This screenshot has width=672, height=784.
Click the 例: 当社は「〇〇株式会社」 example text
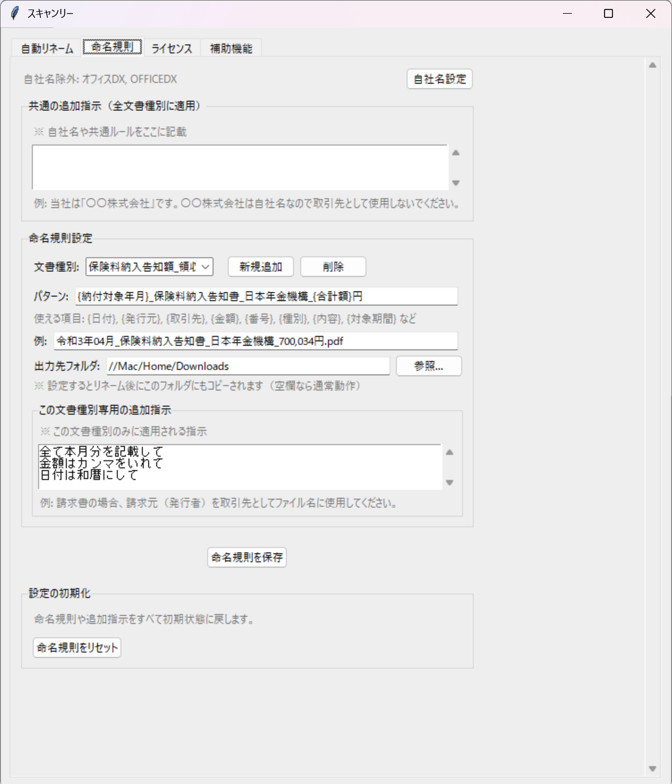(247, 203)
